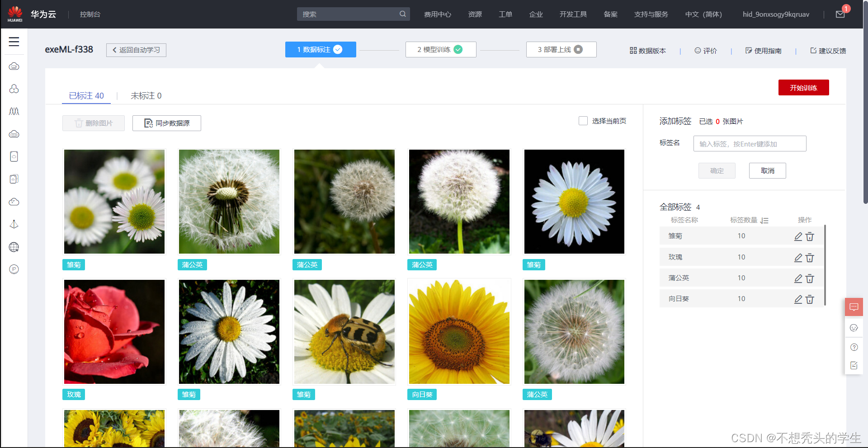This screenshot has height=448, width=868.
Task: Open the 控制台 link
Action: click(x=90, y=14)
